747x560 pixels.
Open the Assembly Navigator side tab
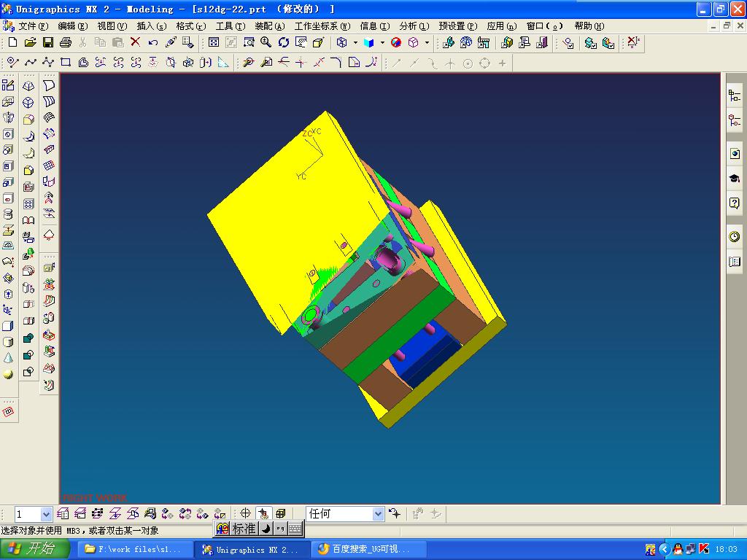(734, 96)
